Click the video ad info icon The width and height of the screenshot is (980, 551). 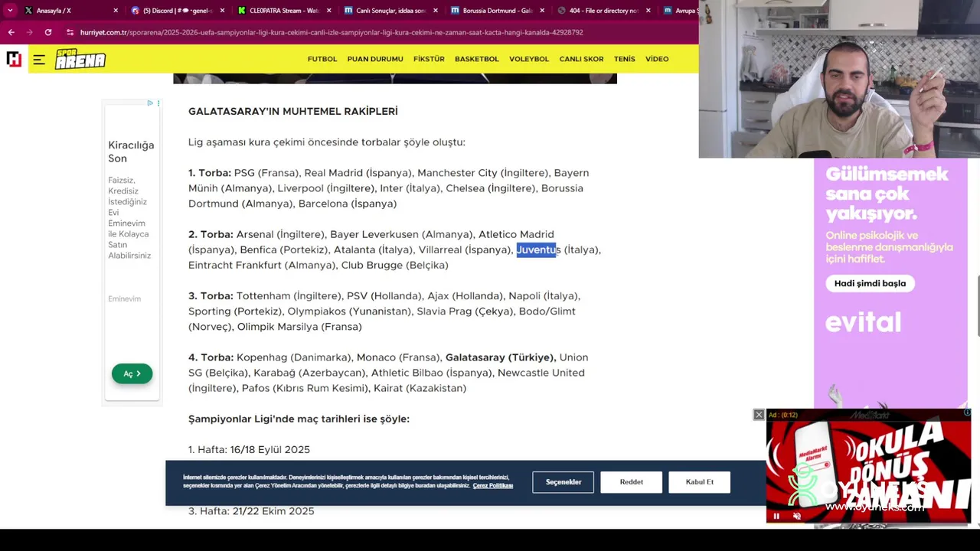[x=966, y=413]
